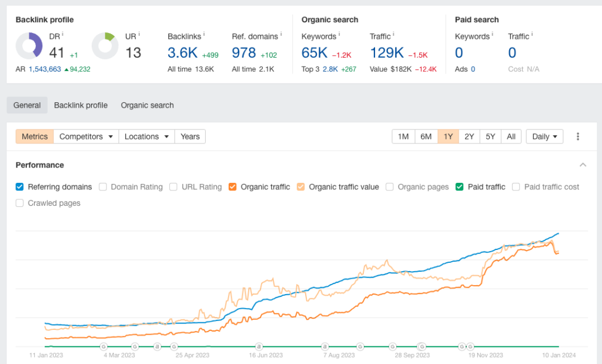Select the 6M time range button

tap(426, 136)
